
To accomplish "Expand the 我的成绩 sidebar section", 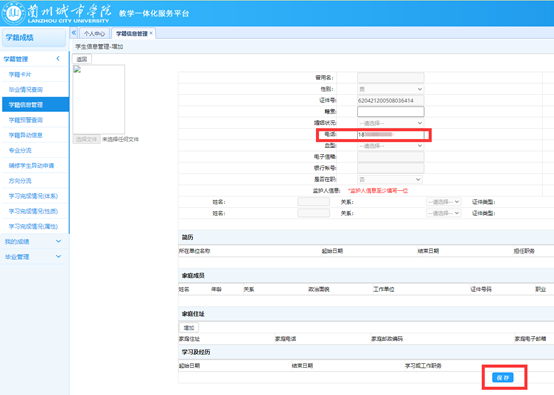I will point(58,241).
